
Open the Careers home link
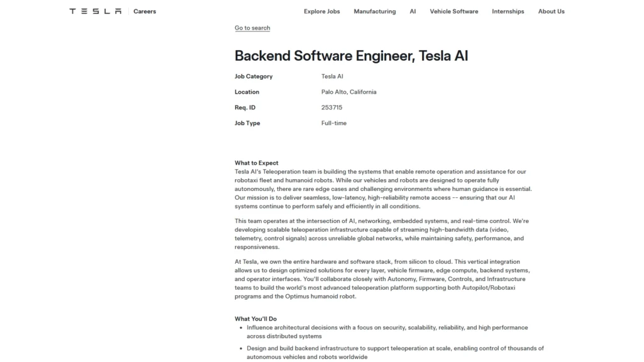pyautogui.click(x=145, y=11)
